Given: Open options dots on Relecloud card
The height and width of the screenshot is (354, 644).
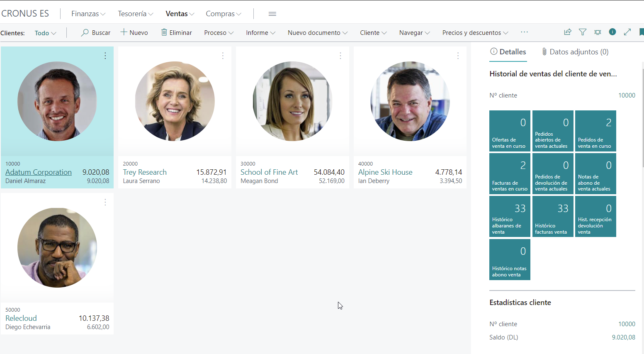Looking at the screenshot, I should pos(105,202).
